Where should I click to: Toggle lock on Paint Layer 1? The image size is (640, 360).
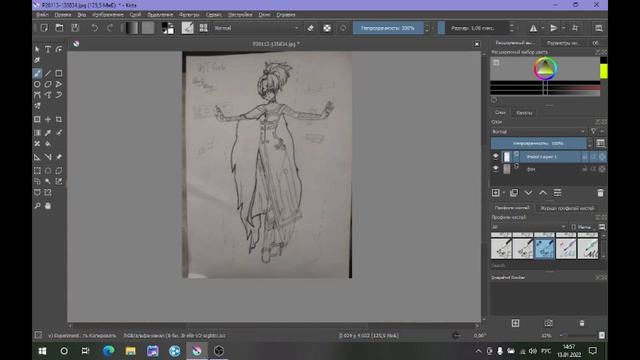point(584,157)
